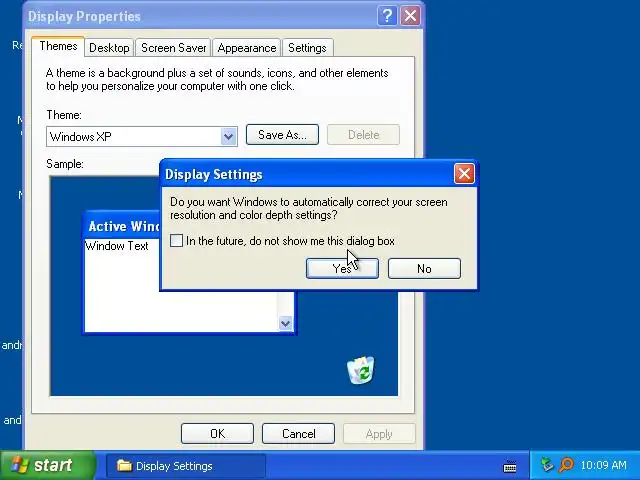Check 'do not show me this dialog box'
Screen dimensions: 640x480
tap(176, 240)
